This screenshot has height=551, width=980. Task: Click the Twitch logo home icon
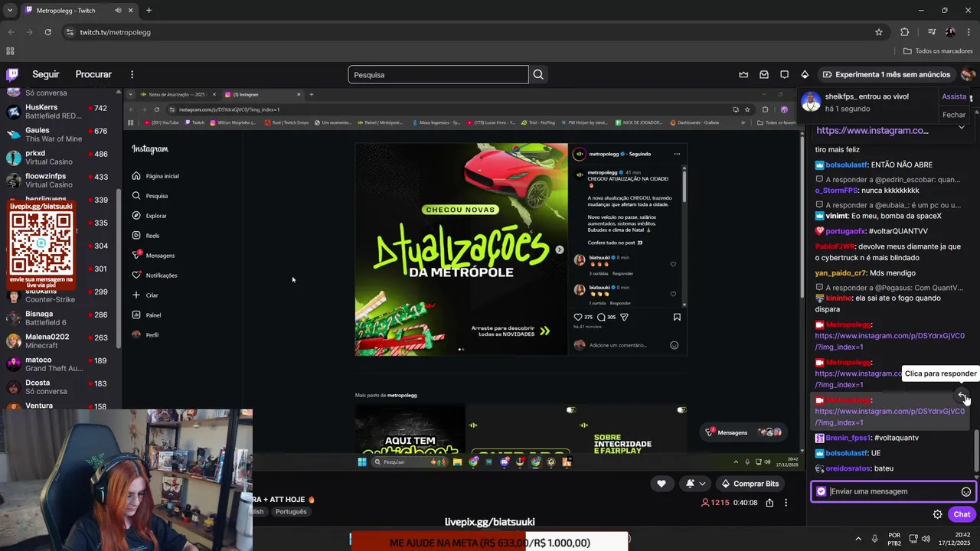pos(12,74)
